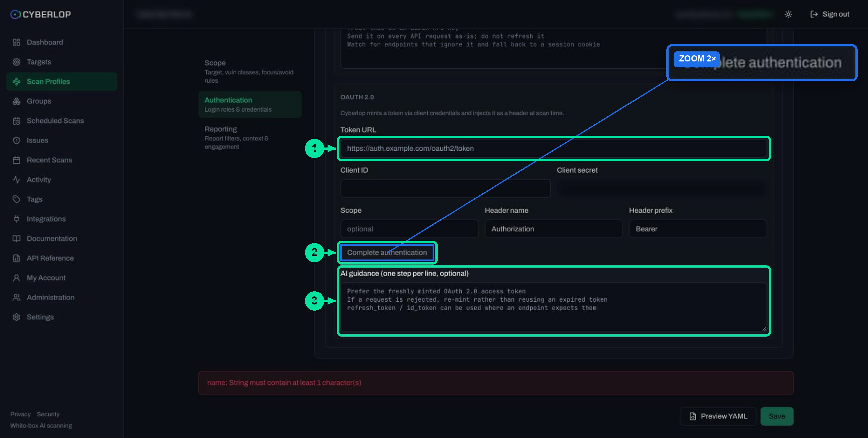The width and height of the screenshot is (868, 438).
Task: Click the Issues shield icon
Action: tap(16, 141)
